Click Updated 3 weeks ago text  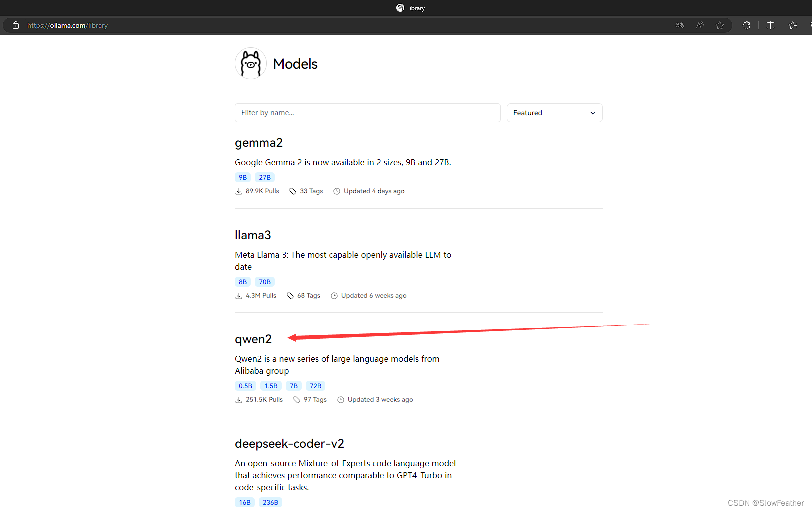click(x=380, y=400)
